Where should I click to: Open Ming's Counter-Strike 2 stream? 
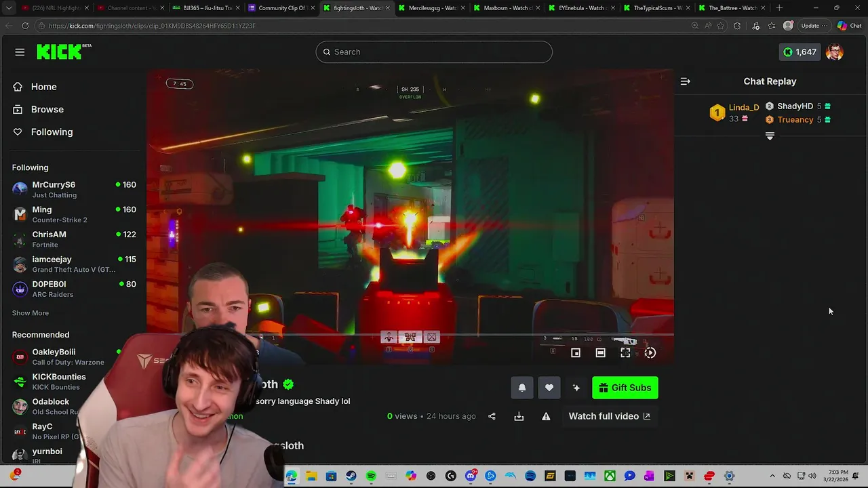tap(73, 214)
